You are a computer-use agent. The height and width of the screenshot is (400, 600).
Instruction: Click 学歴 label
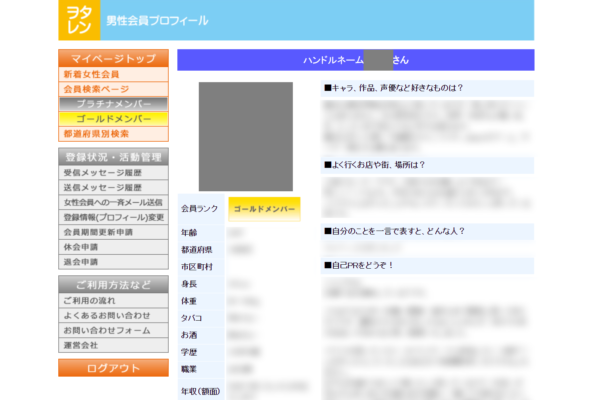pos(189,352)
